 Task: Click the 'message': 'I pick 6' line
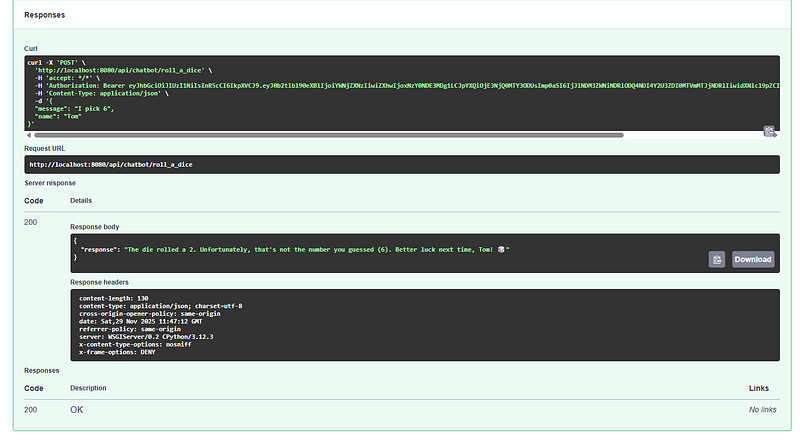74,109
